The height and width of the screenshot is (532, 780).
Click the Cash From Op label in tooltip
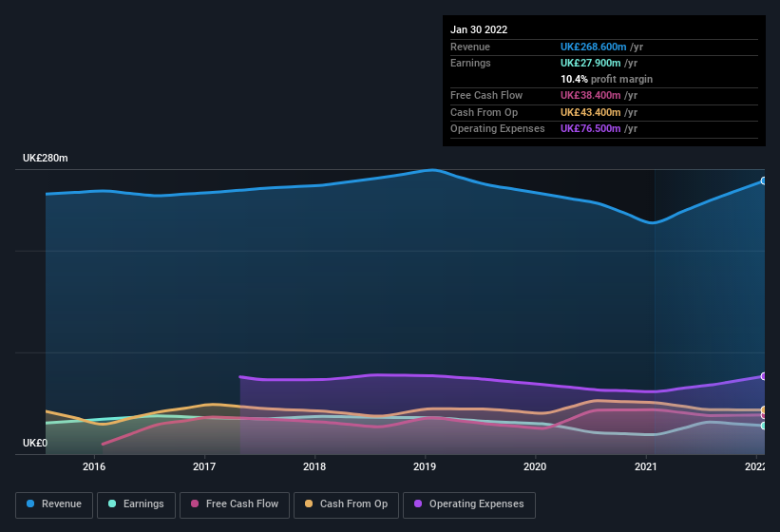click(x=484, y=112)
